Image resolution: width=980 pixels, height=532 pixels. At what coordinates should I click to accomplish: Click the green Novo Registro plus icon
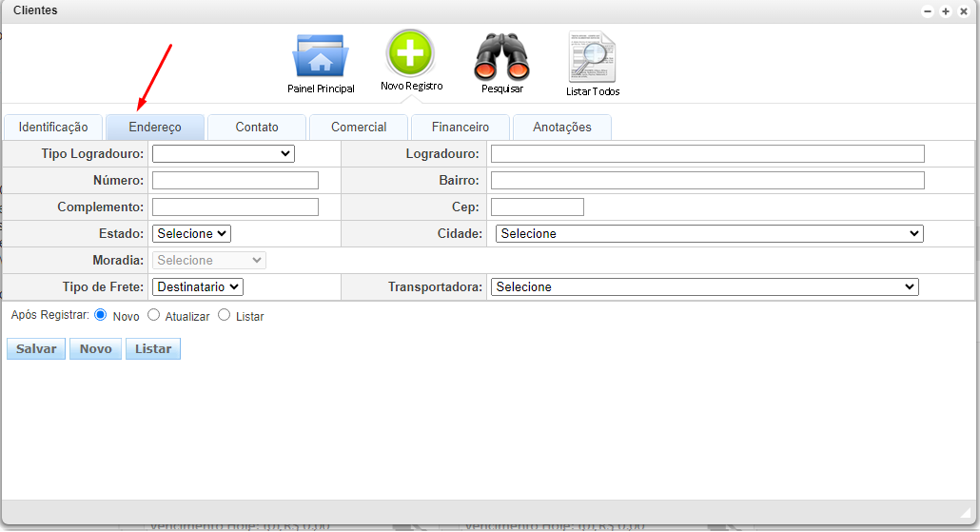coord(410,52)
